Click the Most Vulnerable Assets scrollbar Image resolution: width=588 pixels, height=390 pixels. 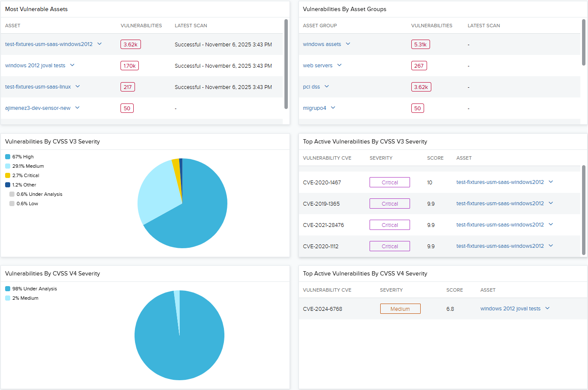click(x=286, y=64)
